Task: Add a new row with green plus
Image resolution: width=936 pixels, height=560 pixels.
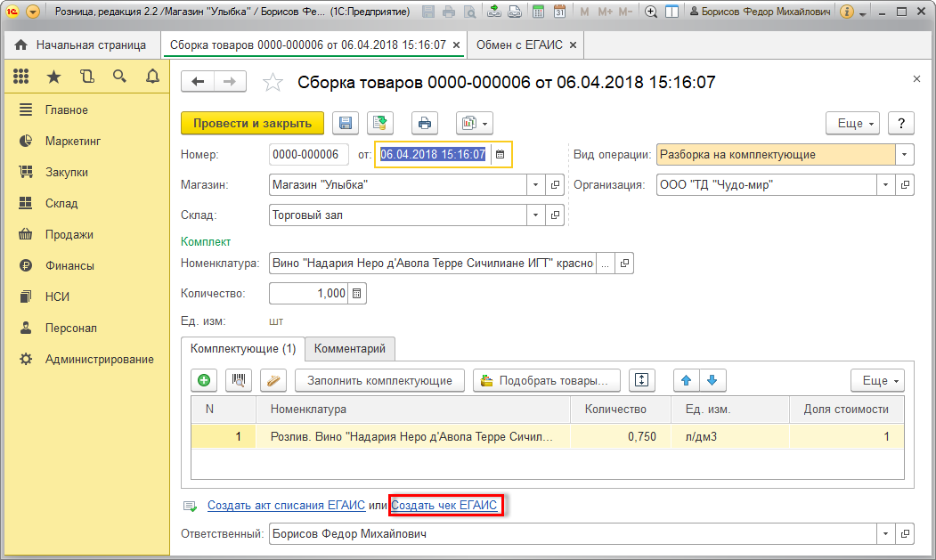Action: point(204,380)
